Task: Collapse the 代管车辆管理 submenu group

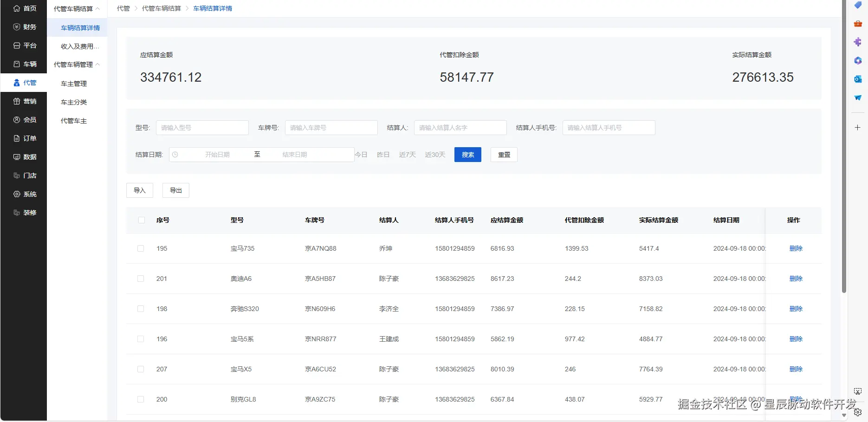Action: (77, 65)
